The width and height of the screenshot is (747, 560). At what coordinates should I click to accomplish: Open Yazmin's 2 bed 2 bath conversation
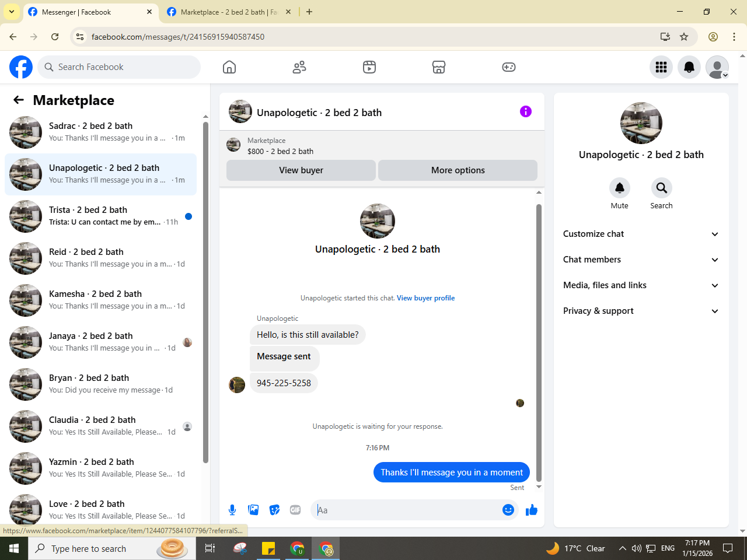[100, 468]
